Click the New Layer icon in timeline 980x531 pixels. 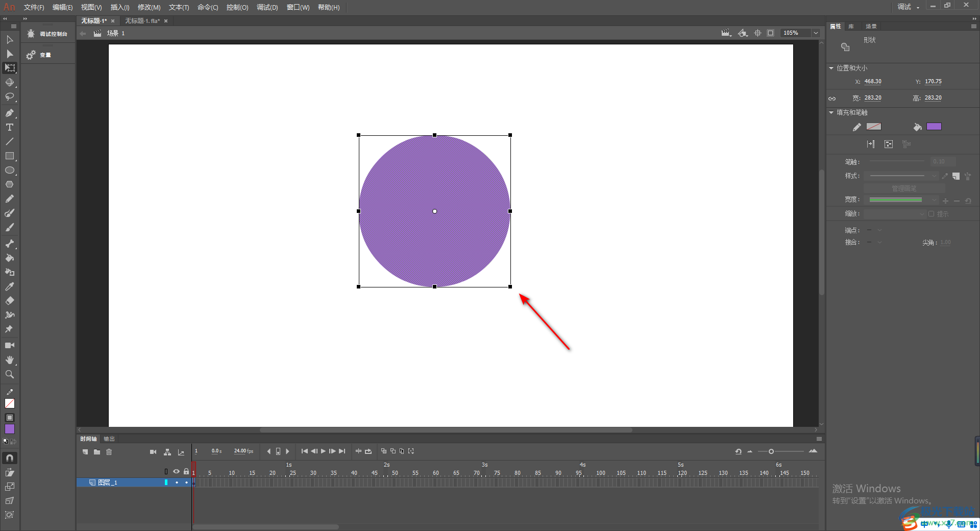85,452
